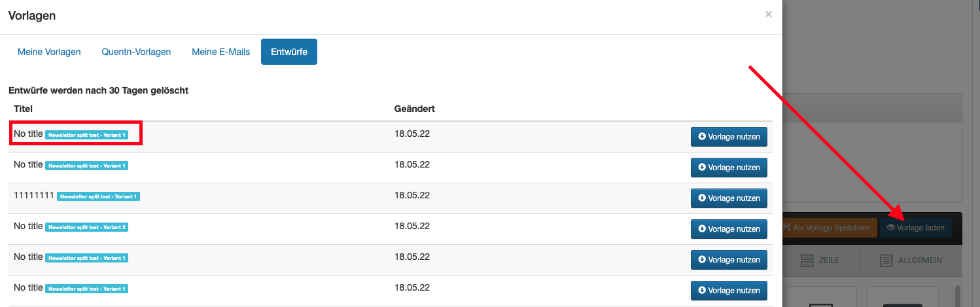Close the Vorlagen dialog
Image resolution: width=980 pixels, height=307 pixels.
pyautogui.click(x=768, y=14)
